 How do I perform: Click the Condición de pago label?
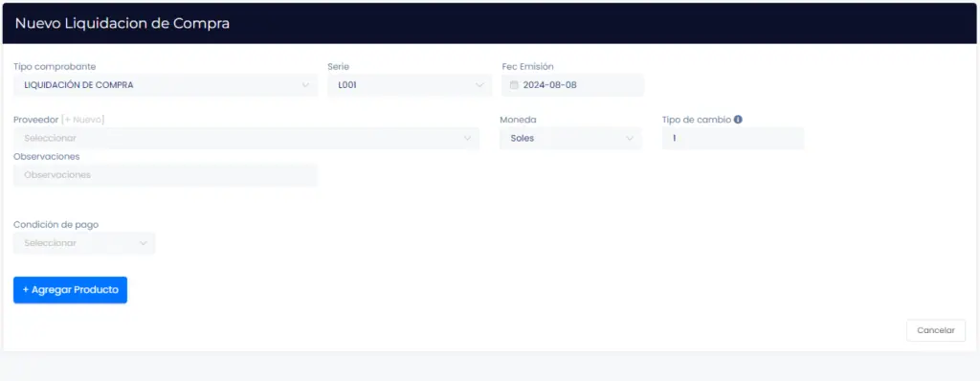[x=56, y=225]
